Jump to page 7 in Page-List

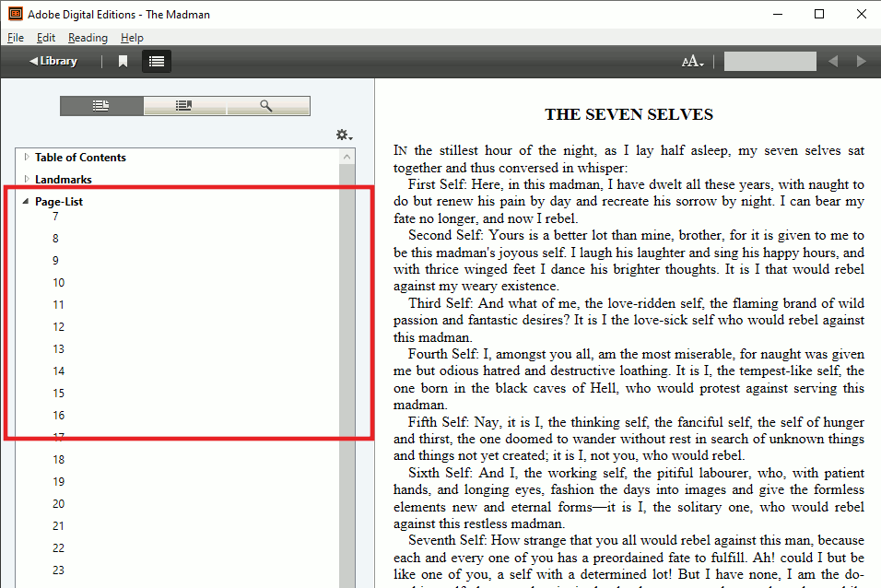click(55, 217)
